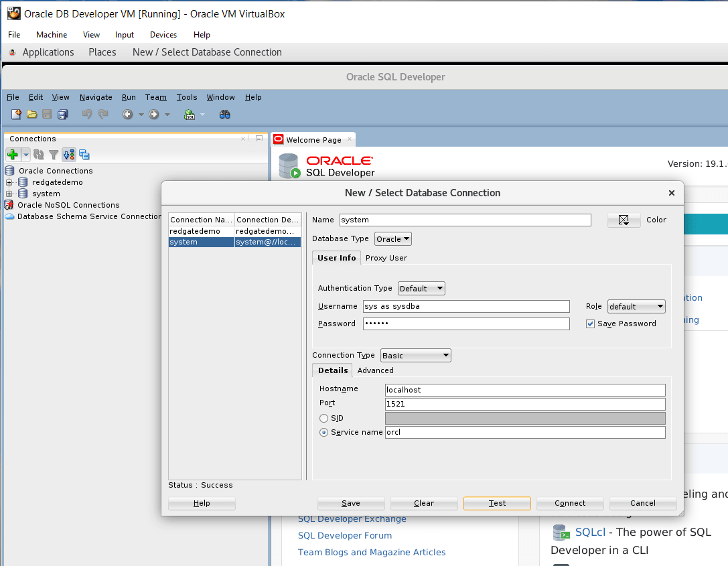The image size is (728, 566).
Task: Expand the system connection tree node
Action: pos(9,194)
